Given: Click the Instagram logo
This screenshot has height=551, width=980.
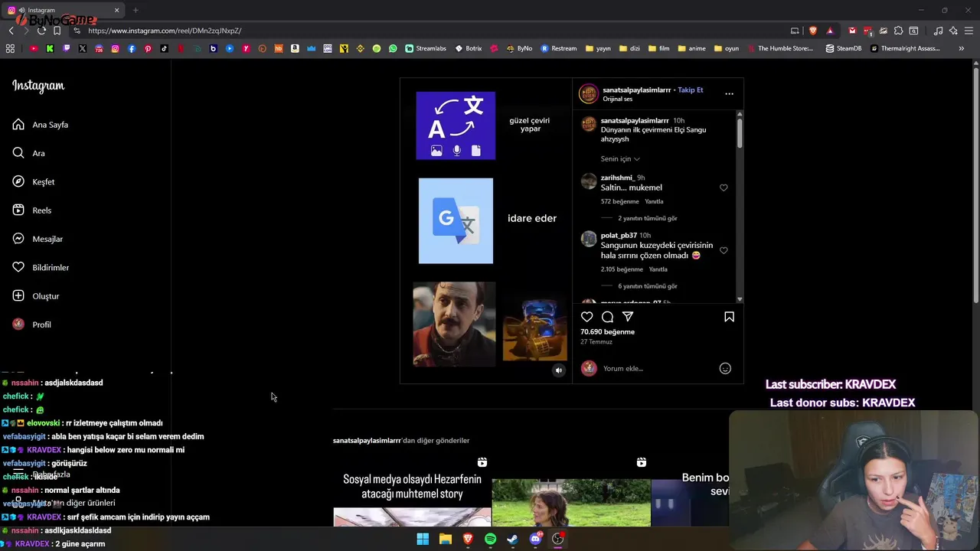Looking at the screenshot, I should click(x=38, y=86).
